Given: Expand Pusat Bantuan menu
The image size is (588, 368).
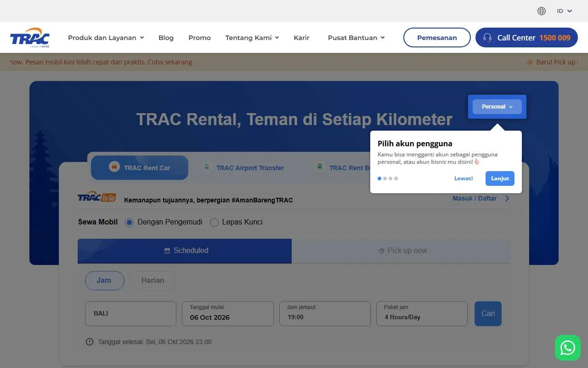Looking at the screenshot, I should coord(356,38).
